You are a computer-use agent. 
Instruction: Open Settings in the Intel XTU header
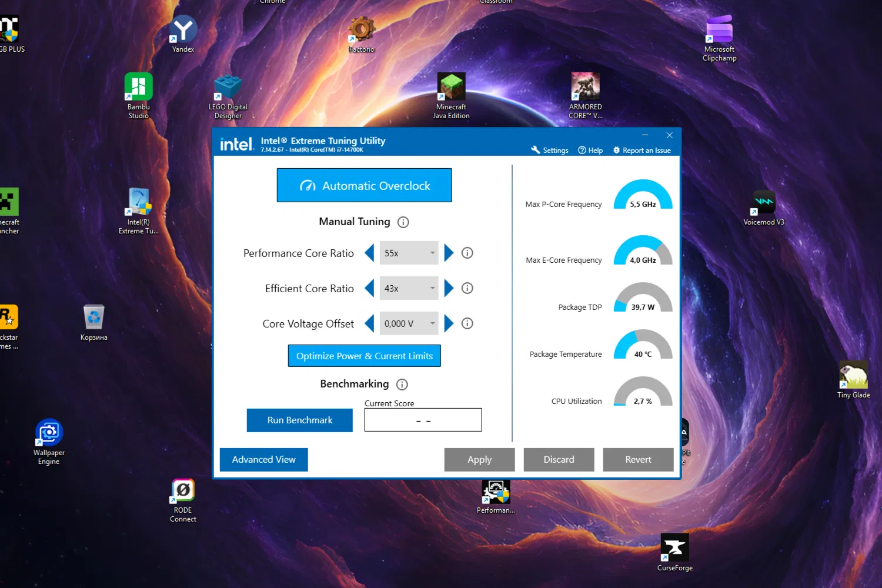click(550, 151)
